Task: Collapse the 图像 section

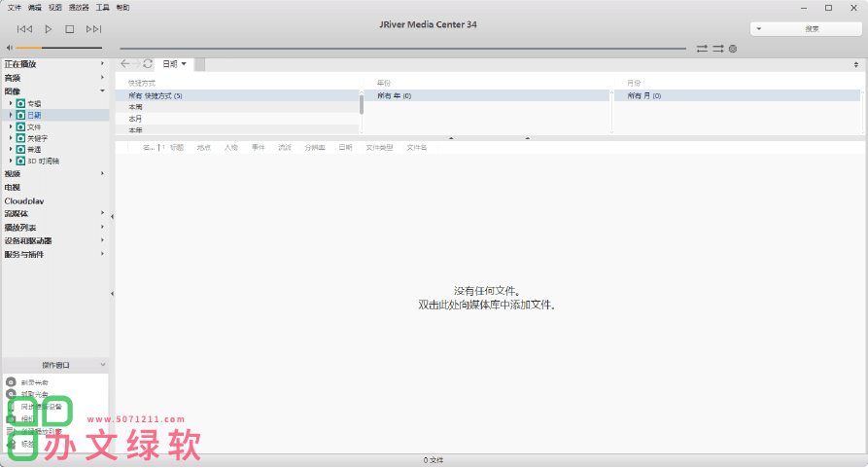Action: (102, 90)
